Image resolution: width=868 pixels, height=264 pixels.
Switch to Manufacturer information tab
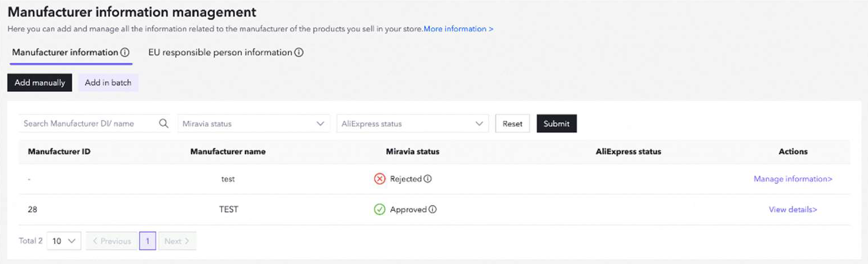(x=65, y=53)
